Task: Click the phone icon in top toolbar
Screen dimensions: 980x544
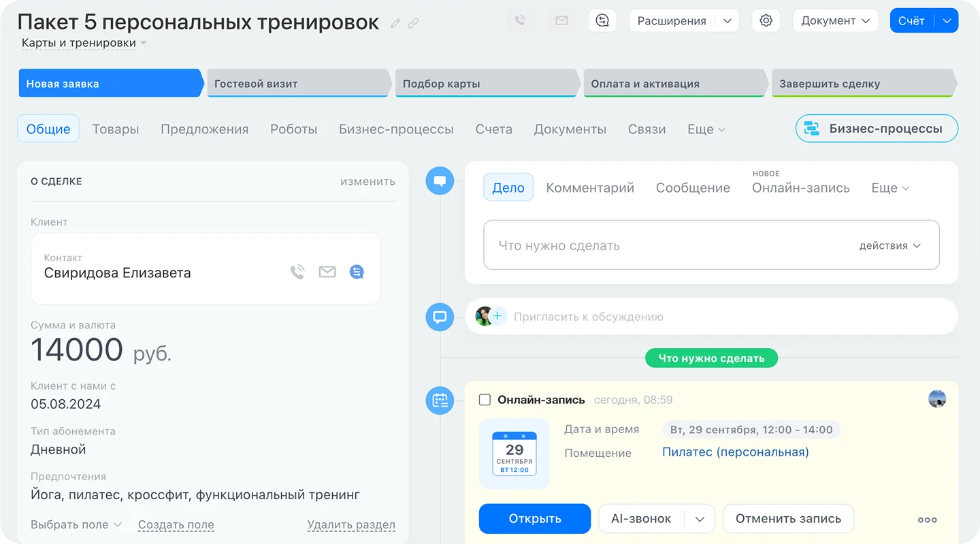Action: coord(520,20)
